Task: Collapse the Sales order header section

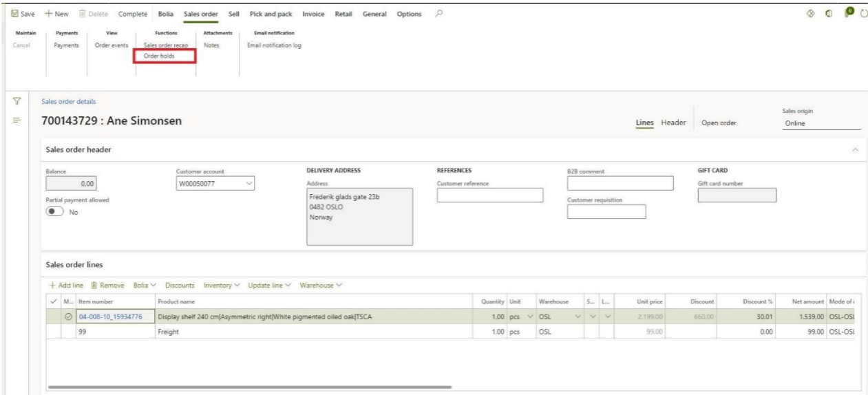Action: pyautogui.click(x=856, y=149)
